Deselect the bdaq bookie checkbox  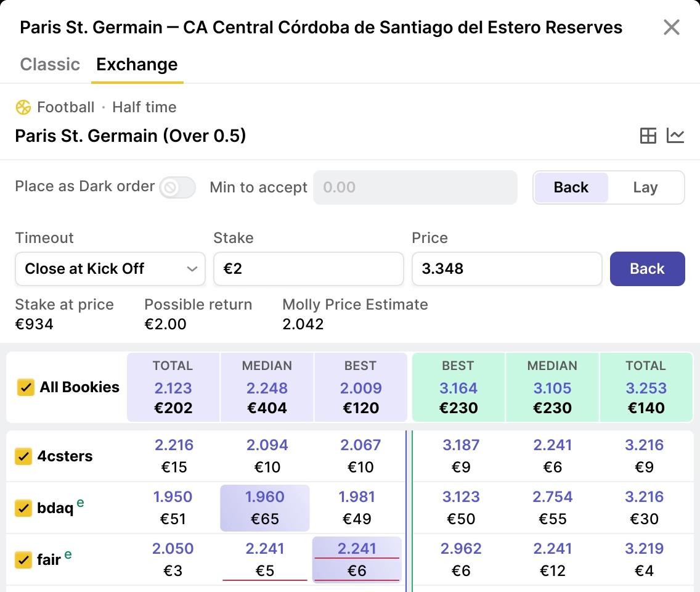[x=23, y=508]
